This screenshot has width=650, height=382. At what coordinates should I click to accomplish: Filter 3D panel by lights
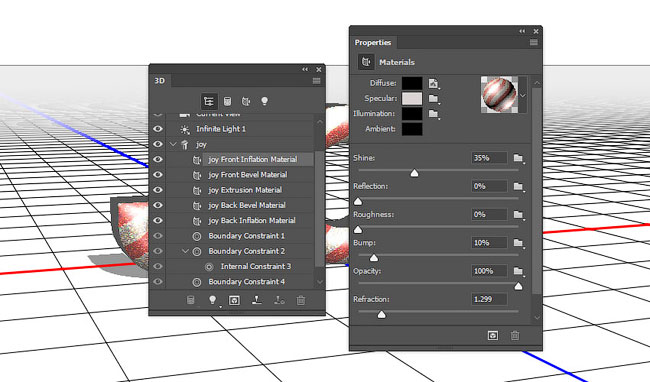click(x=264, y=101)
